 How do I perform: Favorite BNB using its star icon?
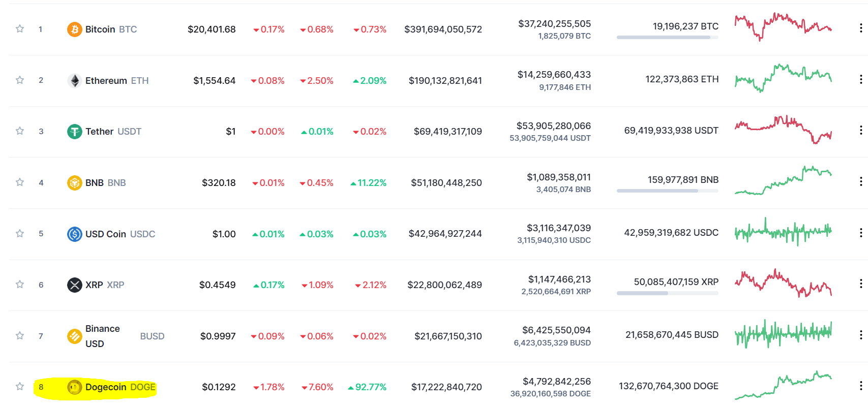click(x=20, y=182)
